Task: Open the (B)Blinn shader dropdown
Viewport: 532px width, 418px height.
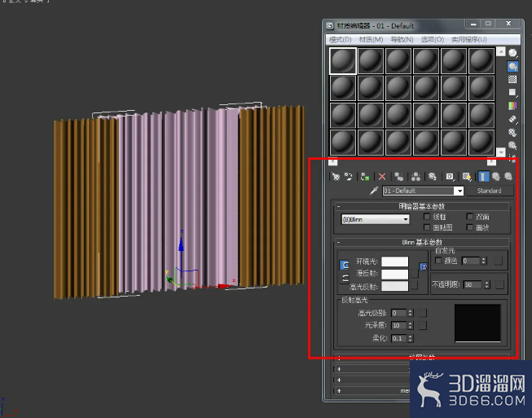Action: 376,219
